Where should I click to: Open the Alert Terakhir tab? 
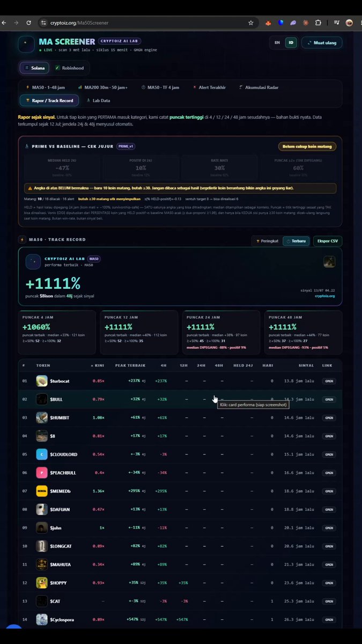pos(209,87)
